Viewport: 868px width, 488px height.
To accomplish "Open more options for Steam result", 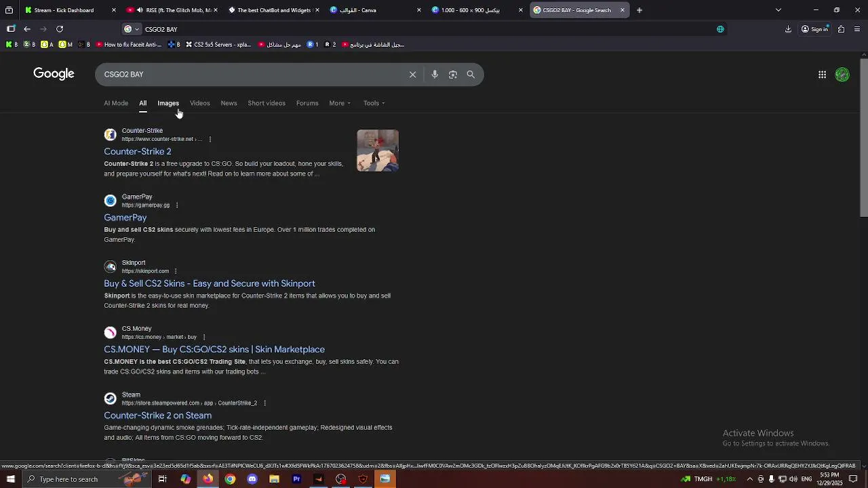I will point(264,403).
